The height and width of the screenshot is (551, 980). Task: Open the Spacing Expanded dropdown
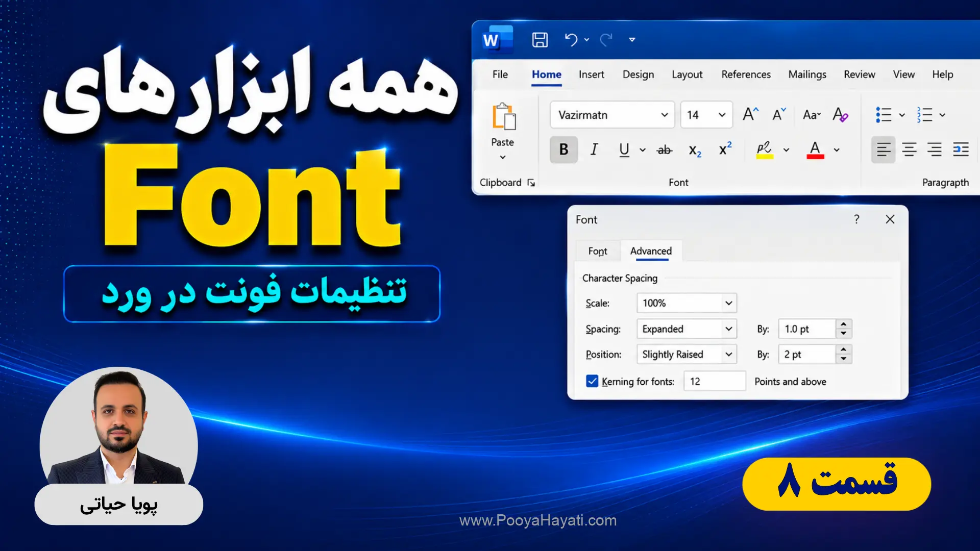pyautogui.click(x=687, y=329)
